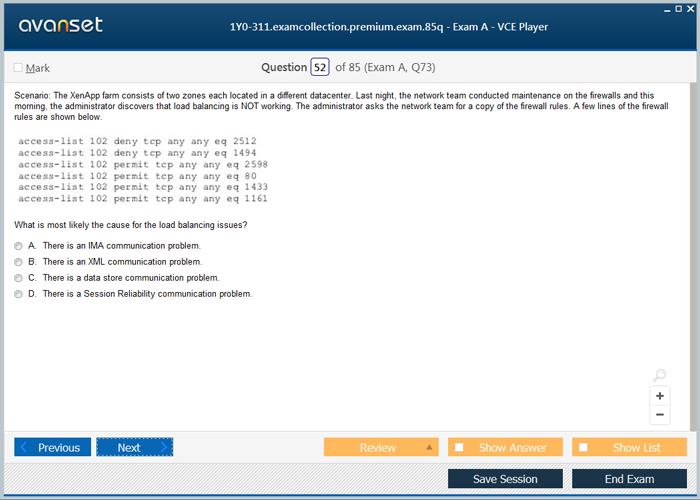Close the VCE Player window
This screenshot has height=500, width=700.
(x=690, y=9)
